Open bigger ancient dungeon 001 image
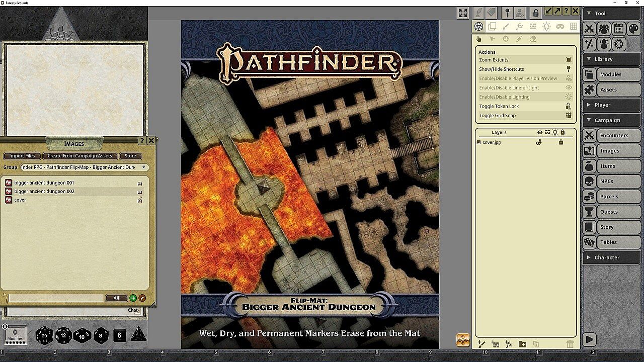This screenshot has width=644, height=362. (44, 183)
